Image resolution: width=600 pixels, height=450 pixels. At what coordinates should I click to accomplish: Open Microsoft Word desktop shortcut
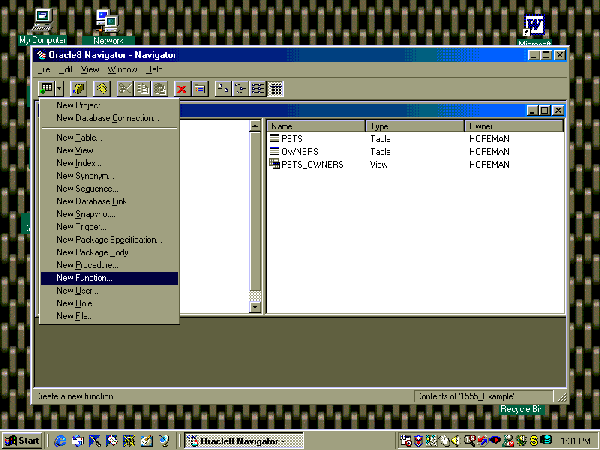click(x=534, y=30)
